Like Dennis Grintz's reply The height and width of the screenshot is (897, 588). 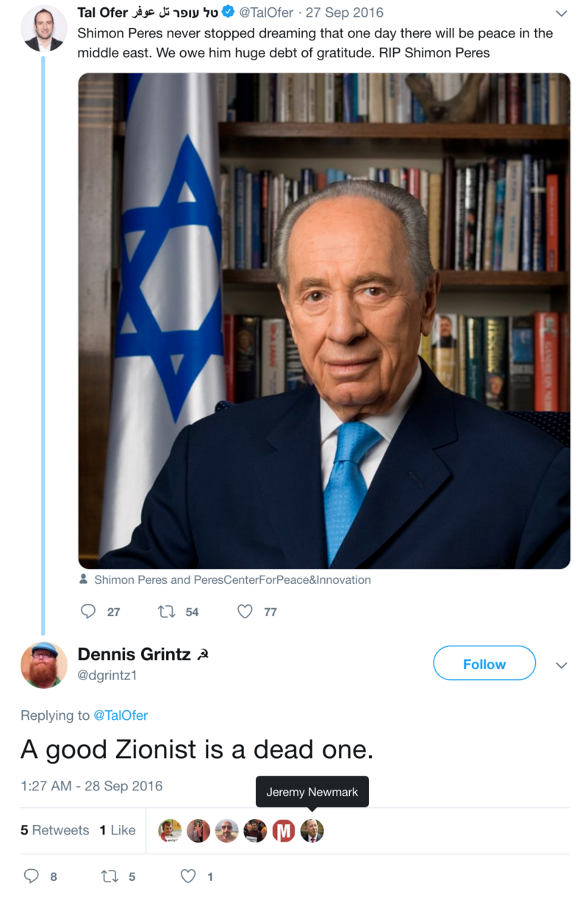189,876
